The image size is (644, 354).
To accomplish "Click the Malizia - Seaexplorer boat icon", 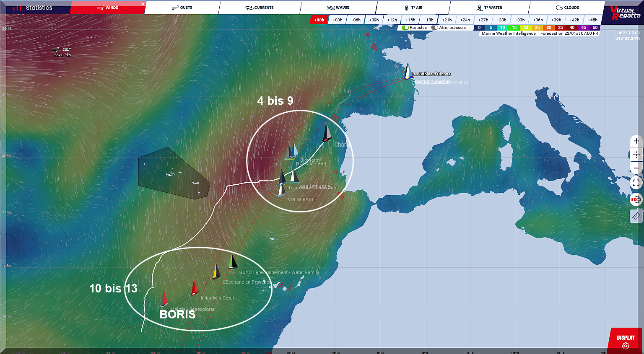I will (x=164, y=299).
